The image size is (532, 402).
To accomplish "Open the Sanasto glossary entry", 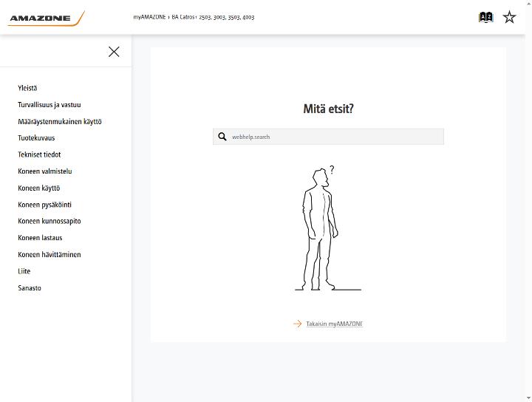I will (x=30, y=288).
